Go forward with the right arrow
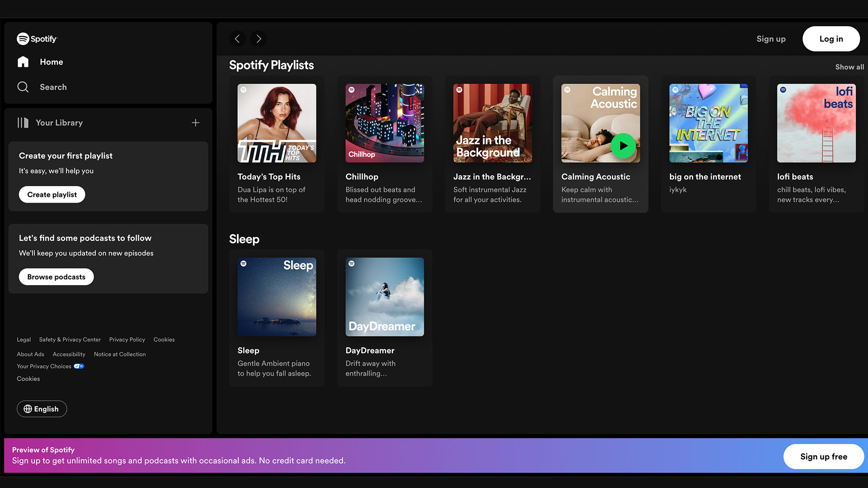The height and width of the screenshot is (488, 868). 259,39
